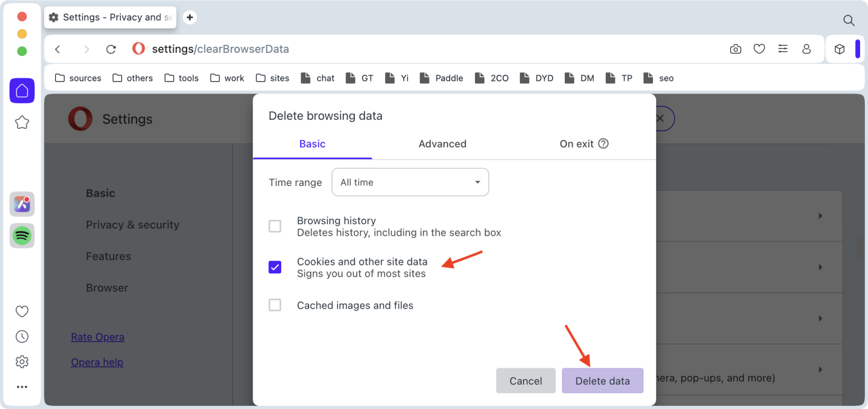Click the snapshot camera icon in address bar
Screen dimensions: 868x409
coord(736,49)
